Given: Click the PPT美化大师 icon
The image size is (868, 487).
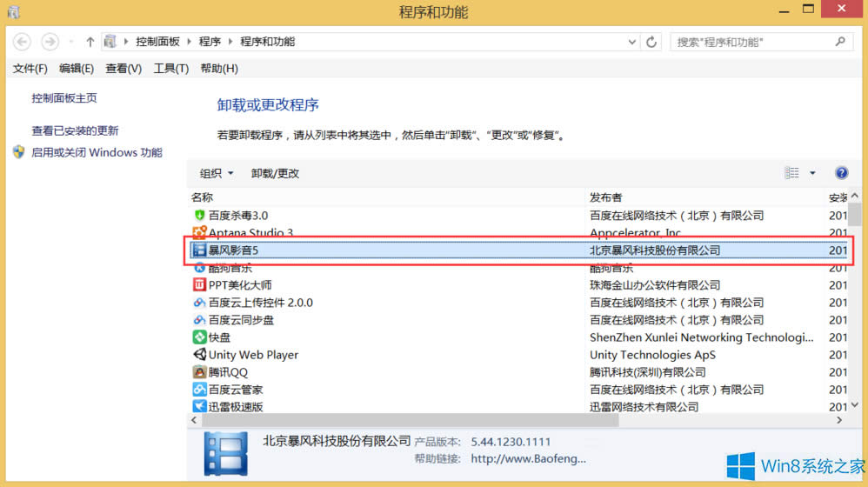Looking at the screenshot, I should [199, 285].
